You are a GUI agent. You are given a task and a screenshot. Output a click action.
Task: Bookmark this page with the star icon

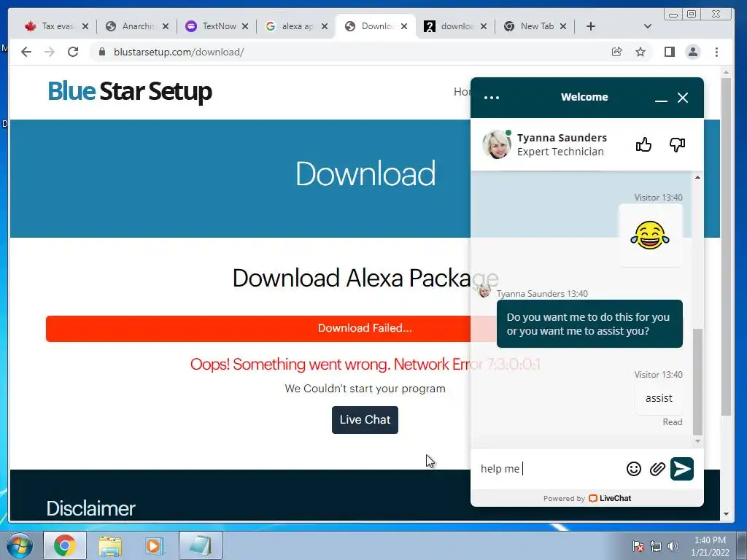point(640,52)
